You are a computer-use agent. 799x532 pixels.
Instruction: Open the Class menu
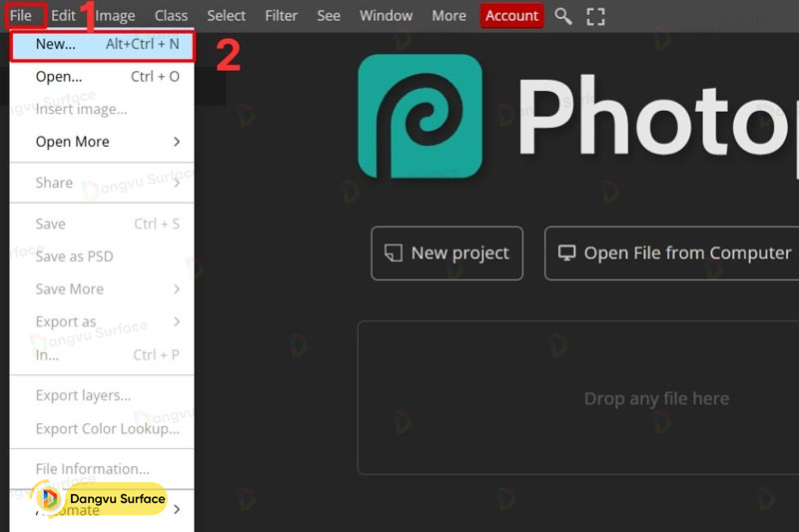(171, 16)
